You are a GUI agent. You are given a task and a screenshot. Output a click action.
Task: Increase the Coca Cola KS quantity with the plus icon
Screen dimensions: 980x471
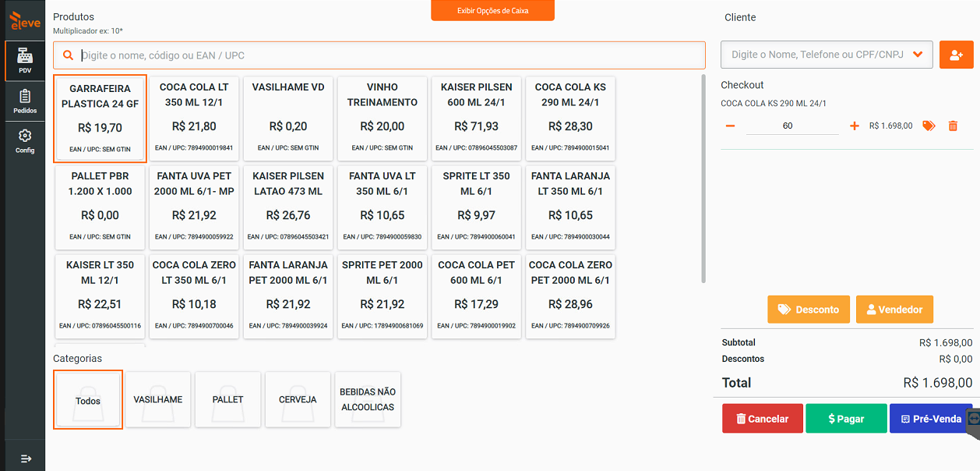(855, 126)
